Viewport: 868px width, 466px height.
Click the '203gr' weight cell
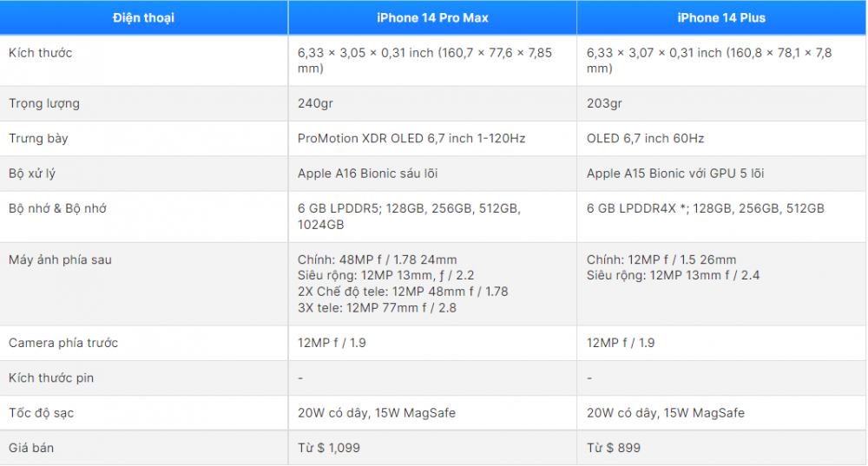(721, 103)
